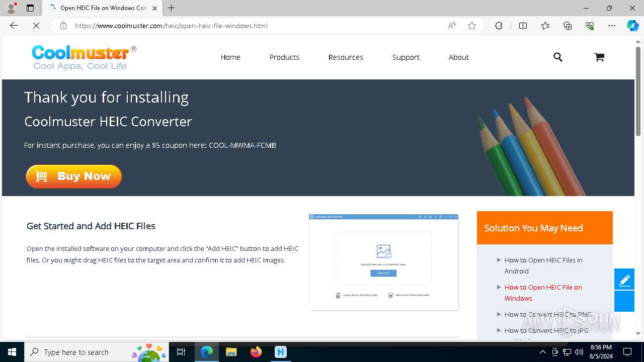Screen dimensions: 644x362
Task: View site information lock icon
Action: (63, 26)
